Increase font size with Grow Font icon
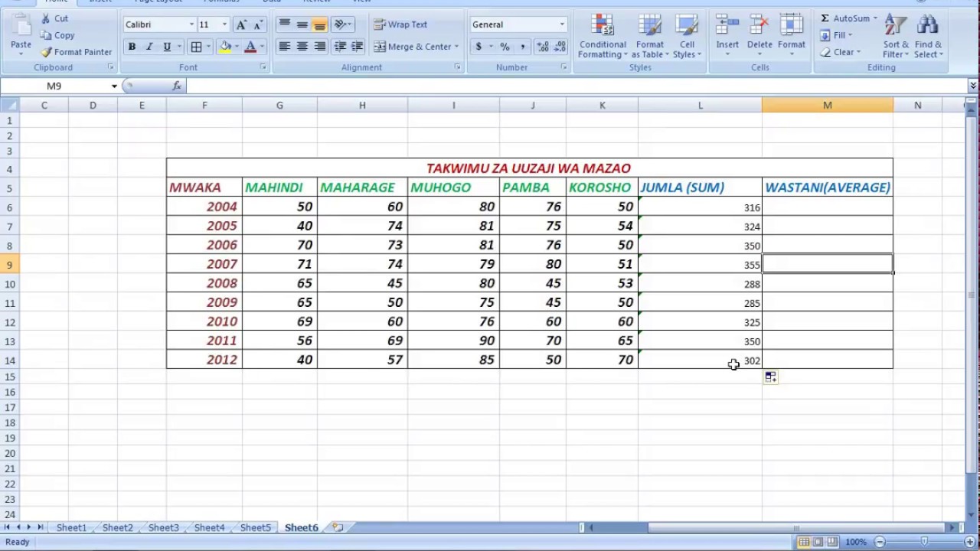This screenshot has width=980, height=551. [x=241, y=24]
